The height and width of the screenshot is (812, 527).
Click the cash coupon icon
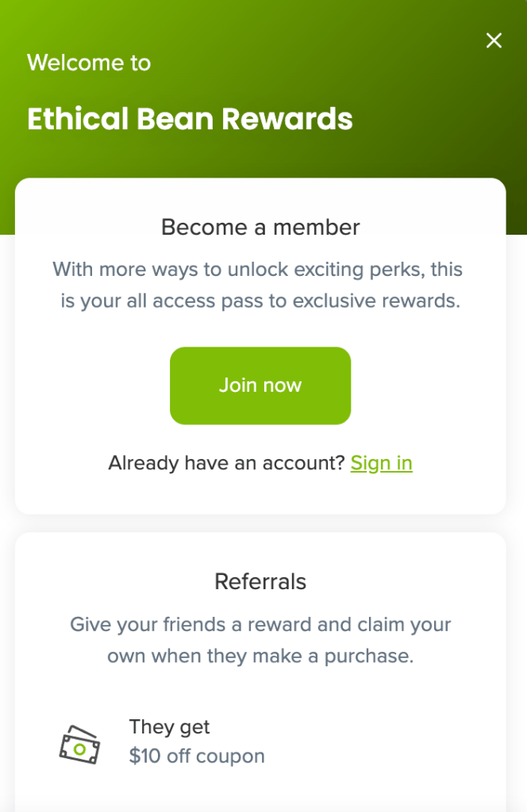pyautogui.click(x=79, y=745)
